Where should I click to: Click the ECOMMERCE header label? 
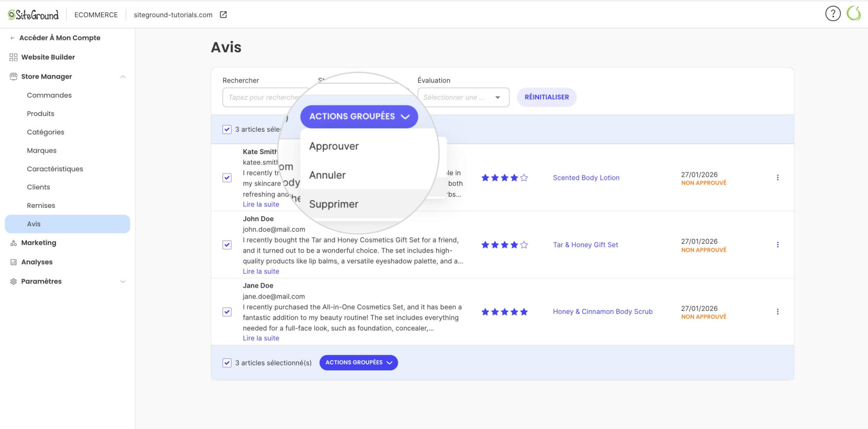96,15
